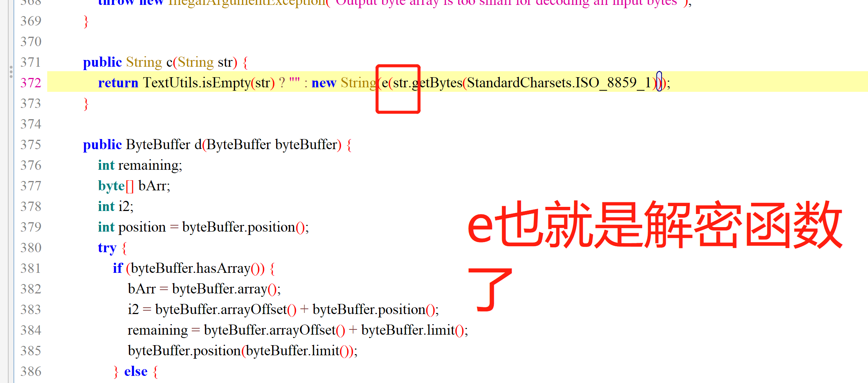Click the 'public' keyword on line 371
Viewport: 868px width, 383px height.
[102, 63]
